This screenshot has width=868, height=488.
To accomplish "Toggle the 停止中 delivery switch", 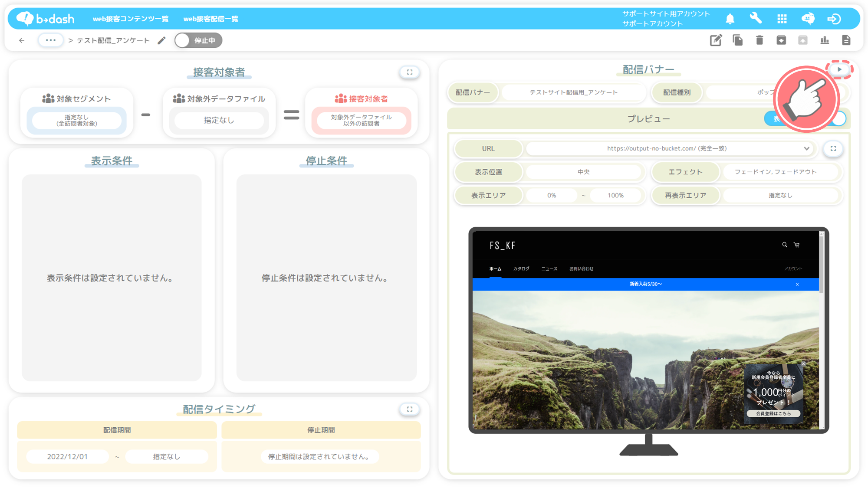I will [198, 40].
